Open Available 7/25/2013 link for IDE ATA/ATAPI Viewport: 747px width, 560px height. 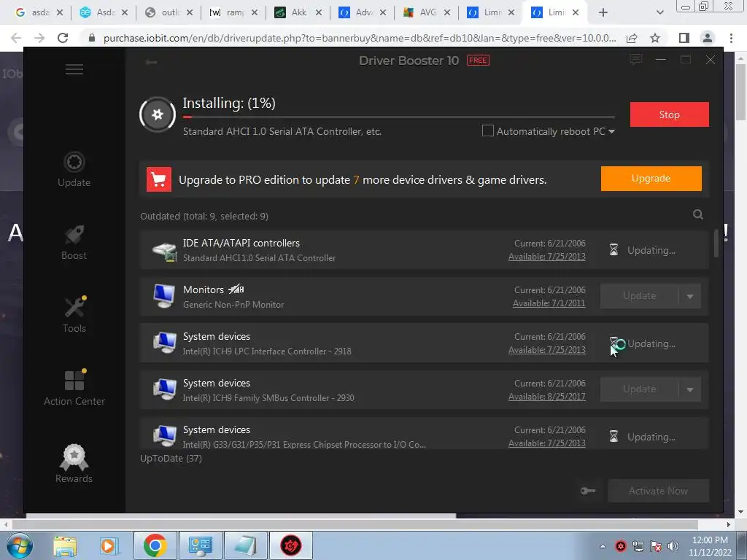coord(547,256)
